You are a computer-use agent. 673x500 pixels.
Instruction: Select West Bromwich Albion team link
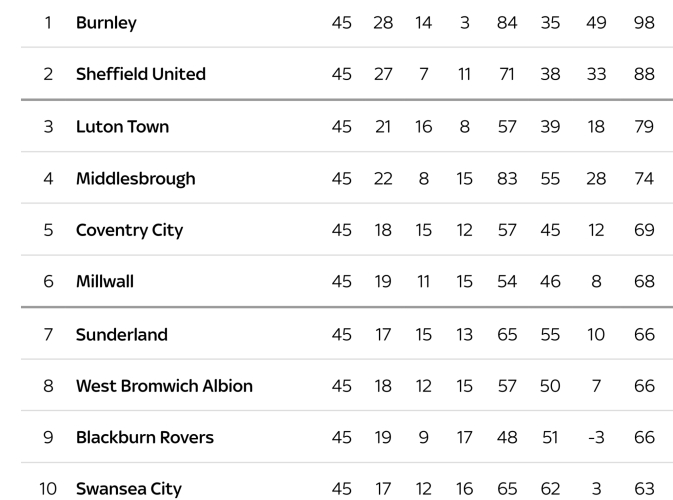(164, 386)
